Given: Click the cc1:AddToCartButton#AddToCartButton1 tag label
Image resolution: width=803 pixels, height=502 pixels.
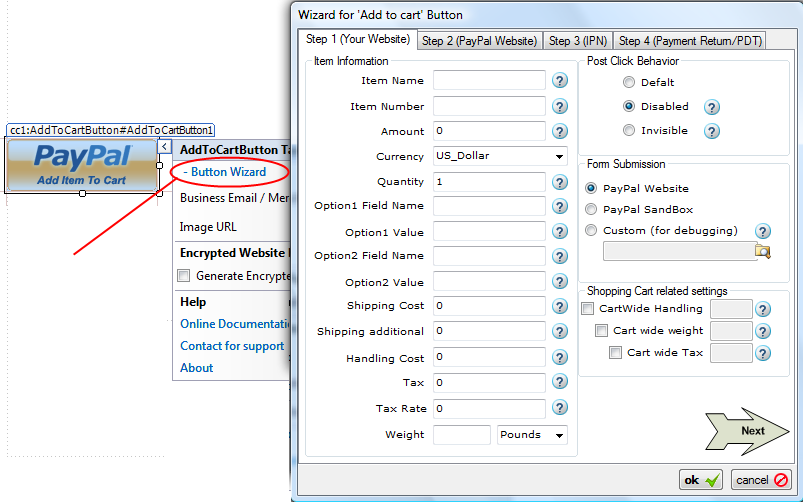Looking at the screenshot, I should [x=111, y=130].
